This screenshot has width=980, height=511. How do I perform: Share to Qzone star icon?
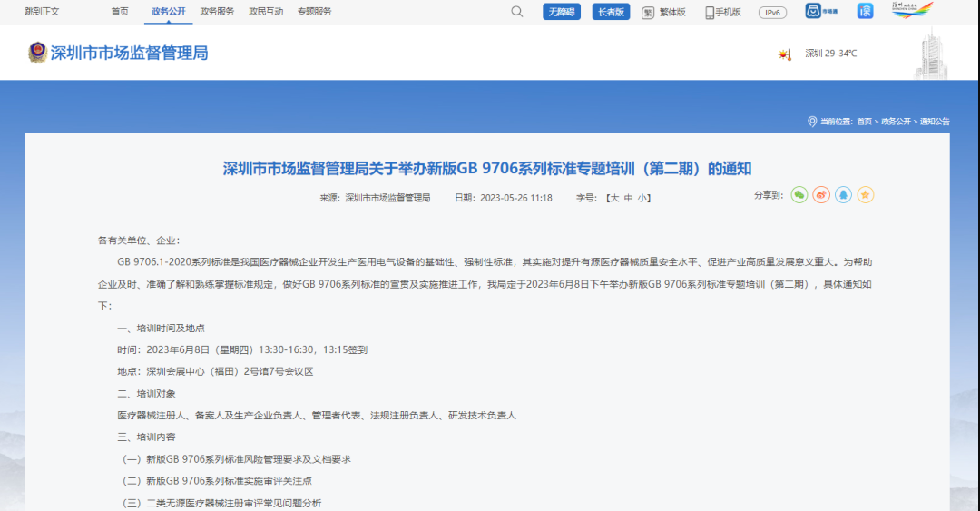[866, 195]
